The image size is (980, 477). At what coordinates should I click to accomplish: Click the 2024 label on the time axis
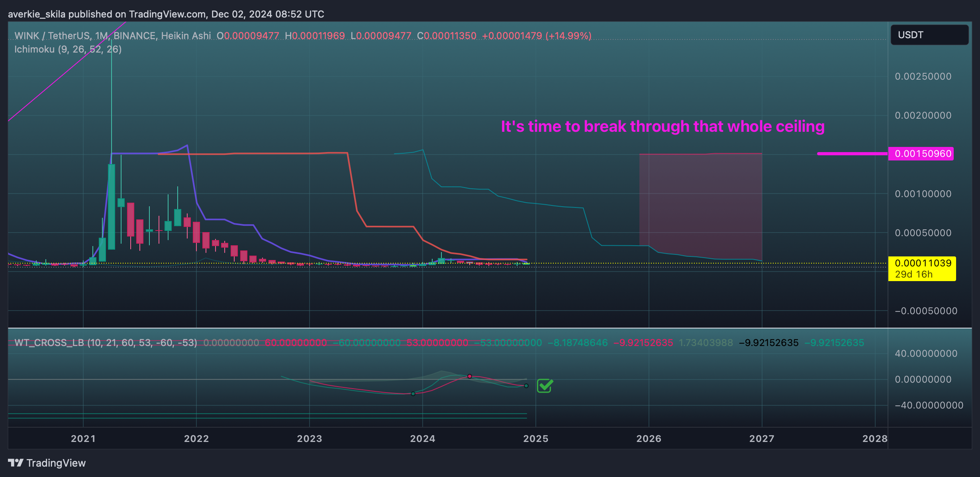tap(423, 439)
